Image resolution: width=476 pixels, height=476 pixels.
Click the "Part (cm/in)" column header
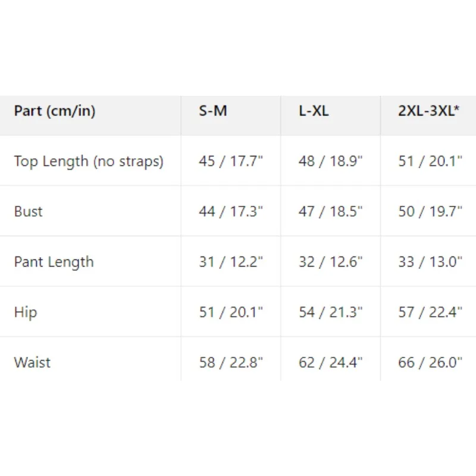pos(55,111)
